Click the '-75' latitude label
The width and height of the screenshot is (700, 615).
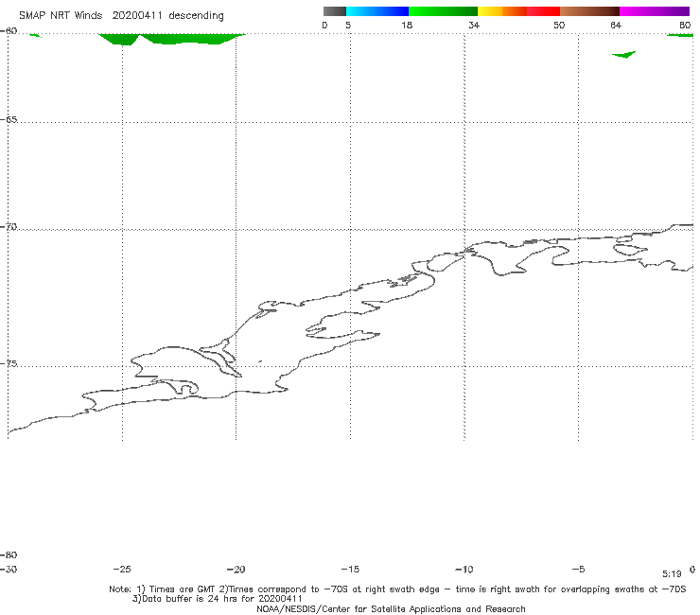tap(9, 363)
